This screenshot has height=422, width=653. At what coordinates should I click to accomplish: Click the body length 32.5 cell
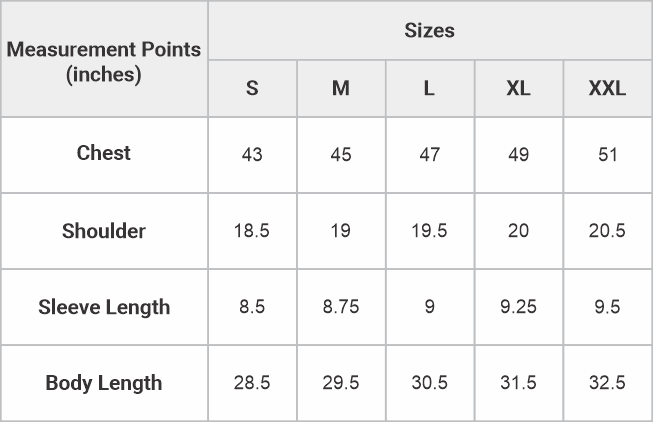[607, 383]
